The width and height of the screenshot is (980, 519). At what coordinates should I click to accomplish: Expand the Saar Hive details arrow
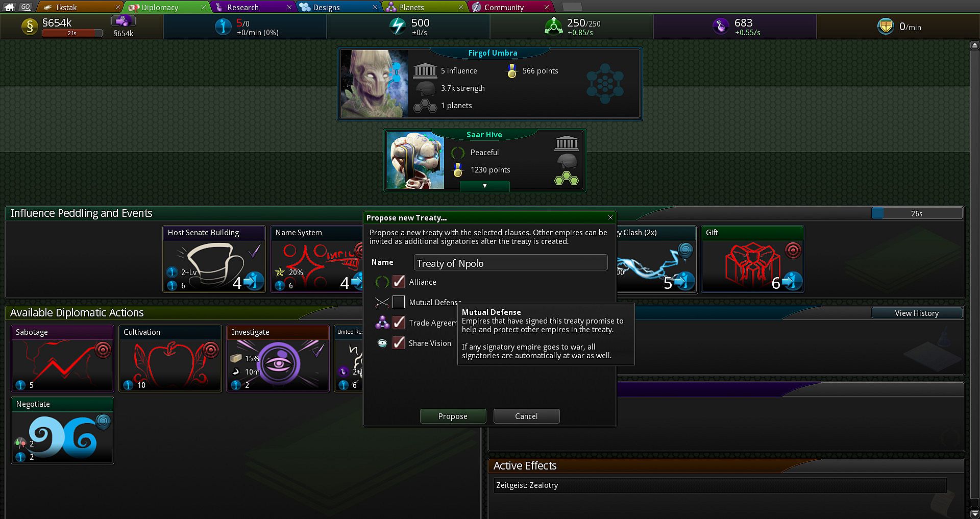[484, 186]
